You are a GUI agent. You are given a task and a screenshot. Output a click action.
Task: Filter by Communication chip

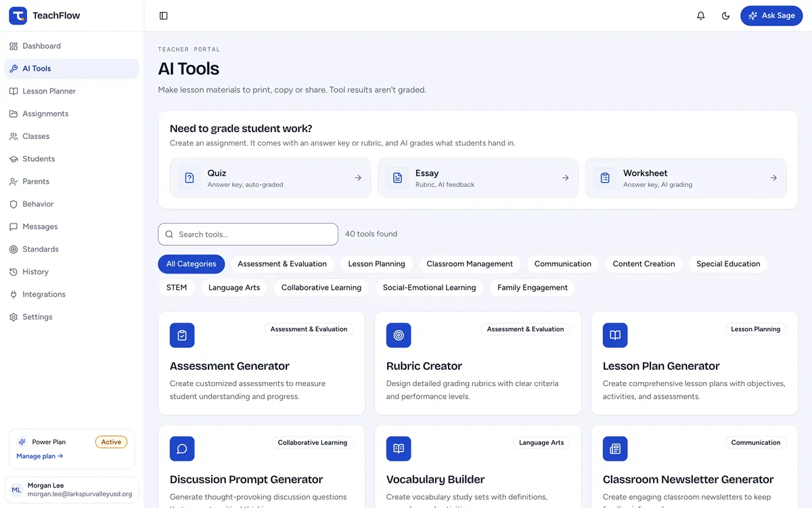(563, 264)
